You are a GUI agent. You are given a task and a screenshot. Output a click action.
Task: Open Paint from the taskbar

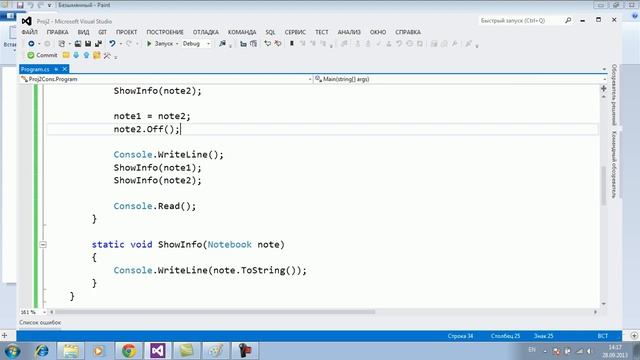point(216,351)
